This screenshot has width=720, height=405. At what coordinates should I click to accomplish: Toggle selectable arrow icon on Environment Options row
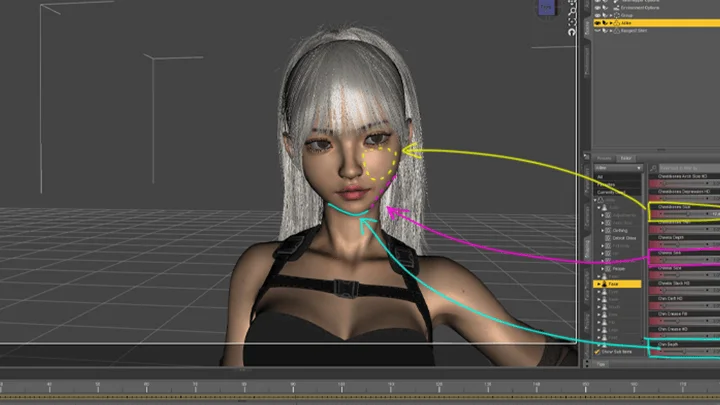tap(605, 8)
